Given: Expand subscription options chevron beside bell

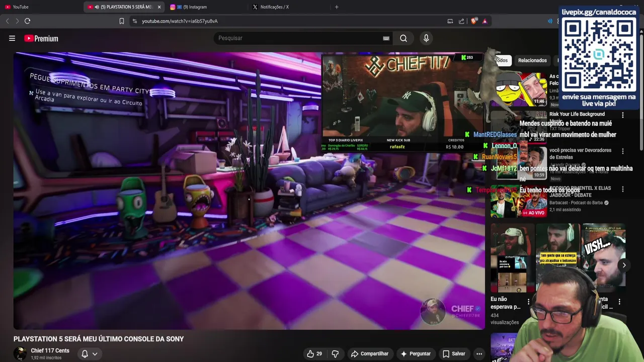Looking at the screenshot, I should click(x=95, y=353).
